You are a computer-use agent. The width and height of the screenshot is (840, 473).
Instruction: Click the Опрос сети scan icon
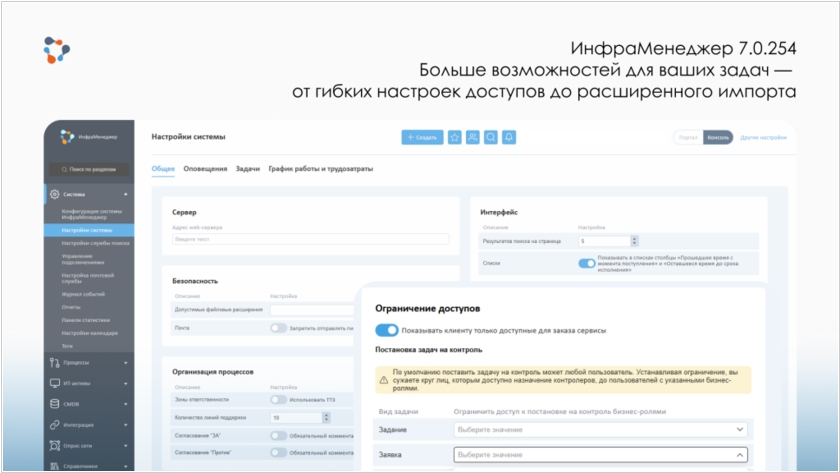pyautogui.click(x=55, y=445)
